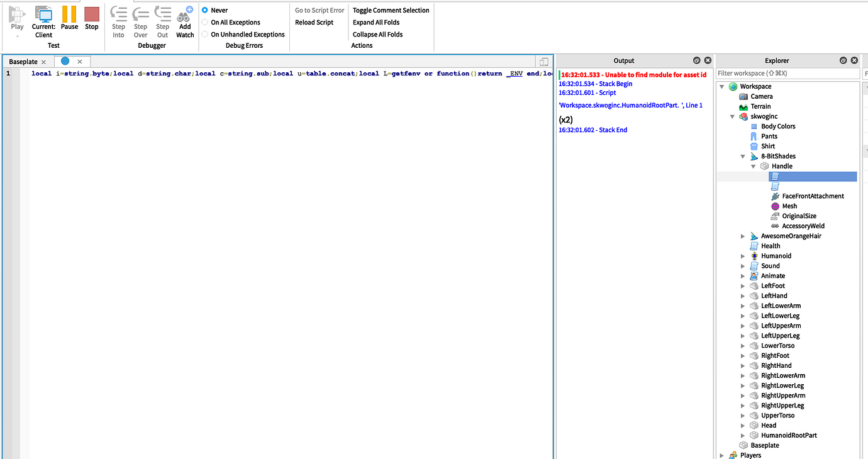Open the HumanoidRootPart Line 1 output link

tap(631, 106)
